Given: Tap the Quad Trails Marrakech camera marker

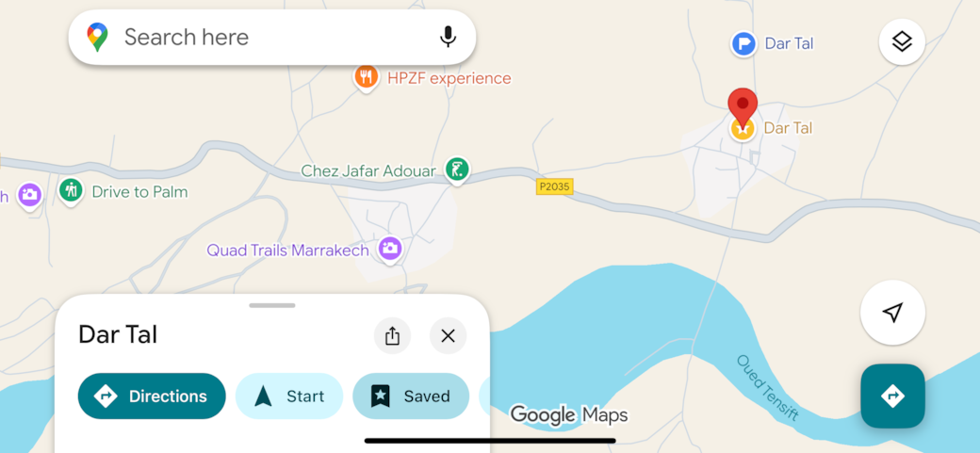Looking at the screenshot, I should (x=391, y=250).
